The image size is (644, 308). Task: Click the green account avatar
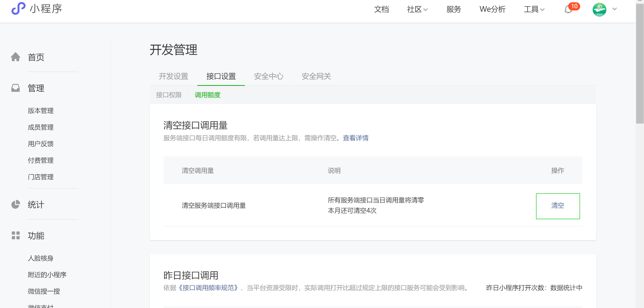(599, 9)
